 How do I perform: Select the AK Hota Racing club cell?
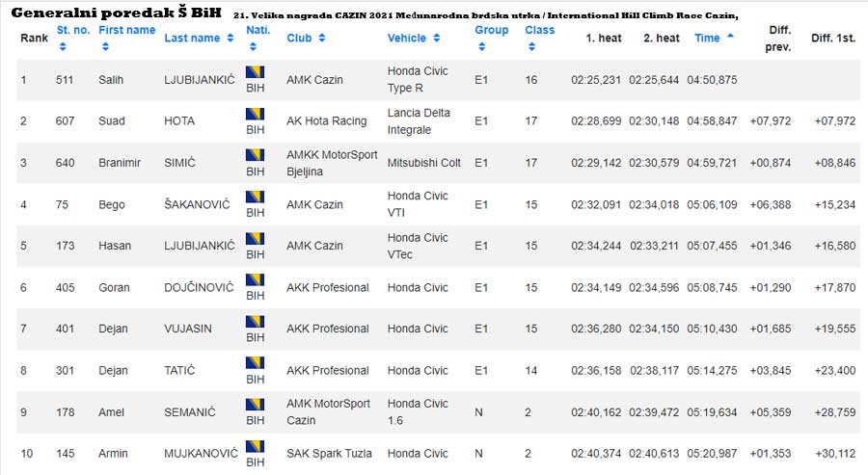click(326, 121)
